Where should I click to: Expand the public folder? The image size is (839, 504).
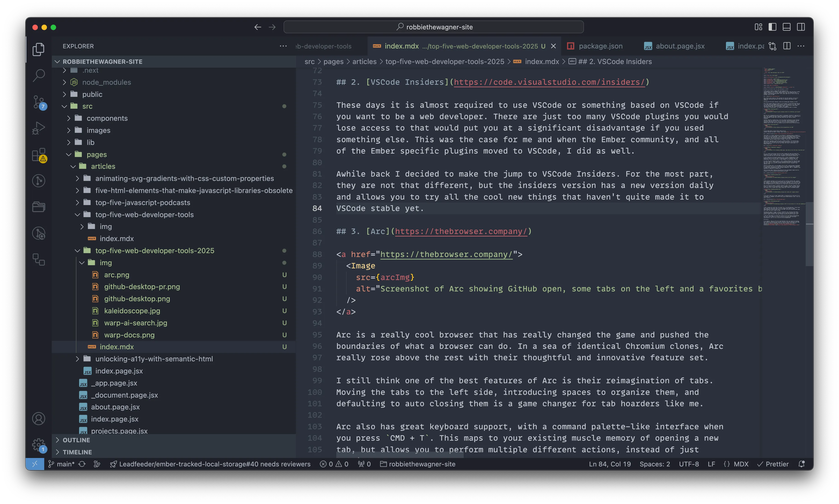(x=174, y=94)
